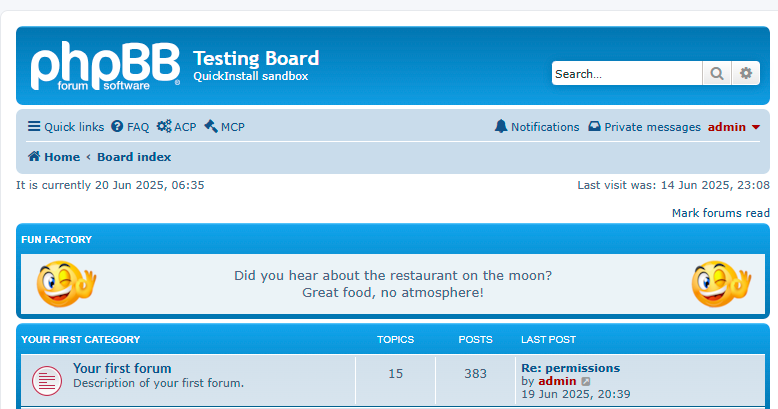Image resolution: width=778 pixels, height=409 pixels.
Task: Click the Home house icon
Action: tap(34, 157)
